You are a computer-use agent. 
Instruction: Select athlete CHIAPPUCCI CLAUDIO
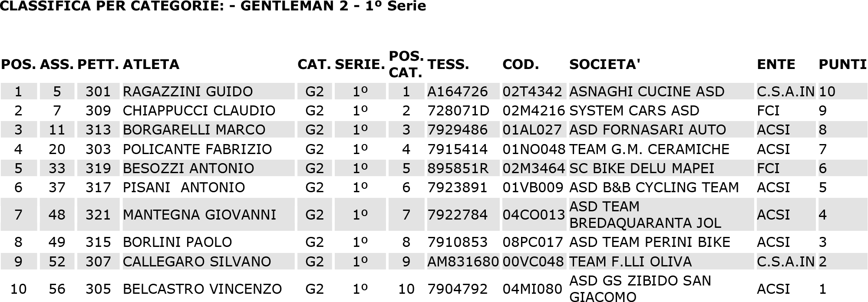click(199, 111)
